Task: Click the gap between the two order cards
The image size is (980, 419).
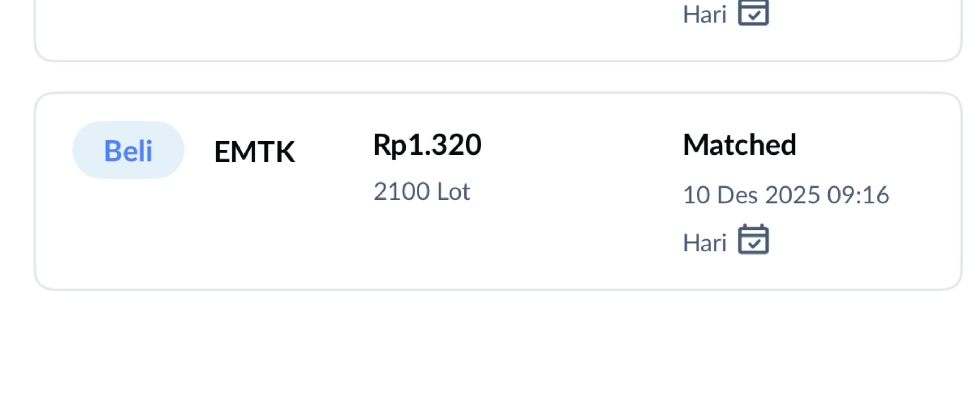Action: 495,77
